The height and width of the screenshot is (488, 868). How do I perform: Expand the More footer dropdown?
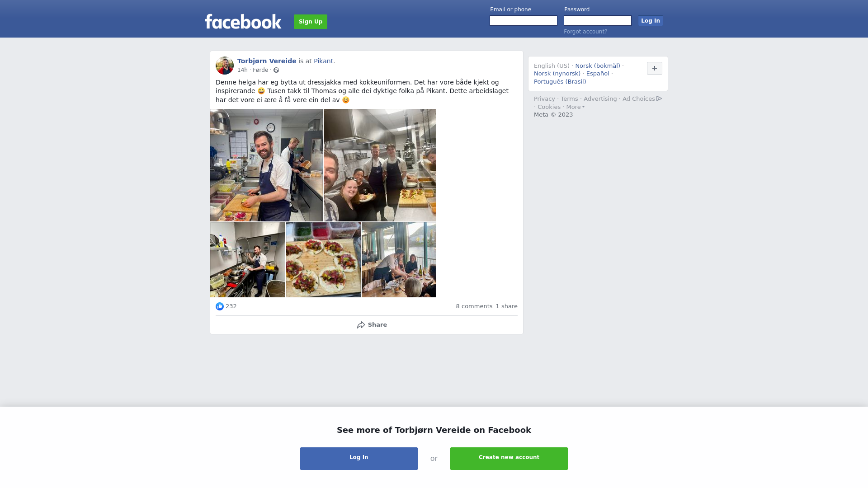pyautogui.click(x=576, y=107)
